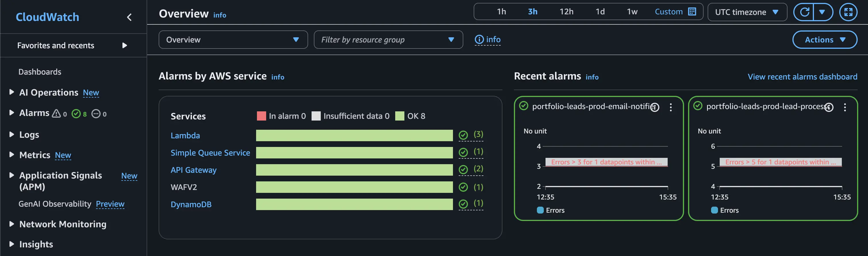Open the calendar icon for Custom range
Viewport: 868px width, 256px height.
692,12
